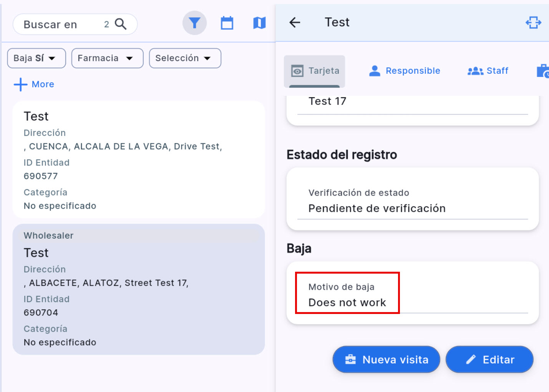Expand the Baja Sí filter dropdown
549x392 pixels.
[x=36, y=58]
